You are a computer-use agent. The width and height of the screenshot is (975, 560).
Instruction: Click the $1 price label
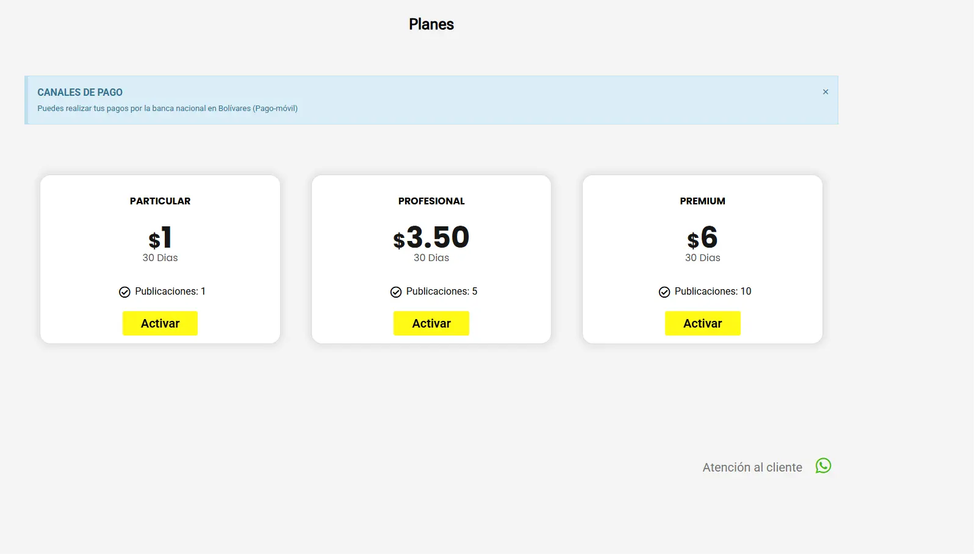tap(160, 238)
